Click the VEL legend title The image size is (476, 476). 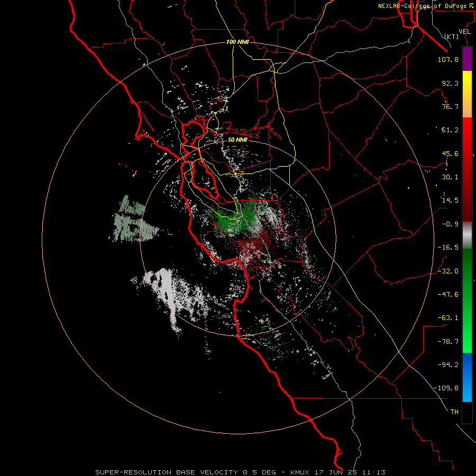pyautogui.click(x=464, y=32)
